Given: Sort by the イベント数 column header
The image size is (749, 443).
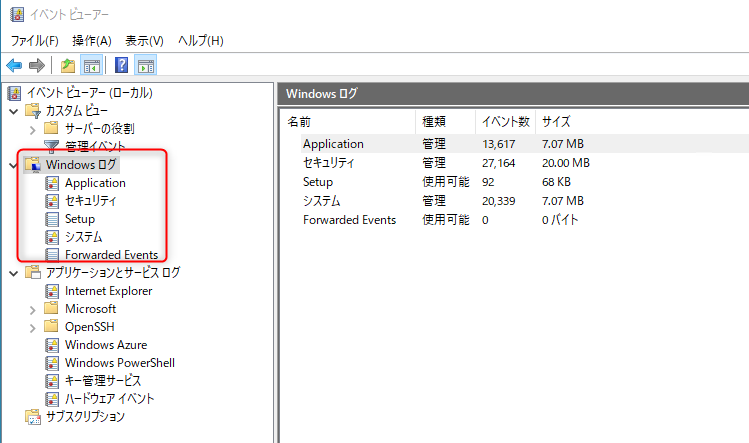Looking at the screenshot, I should click(506, 122).
